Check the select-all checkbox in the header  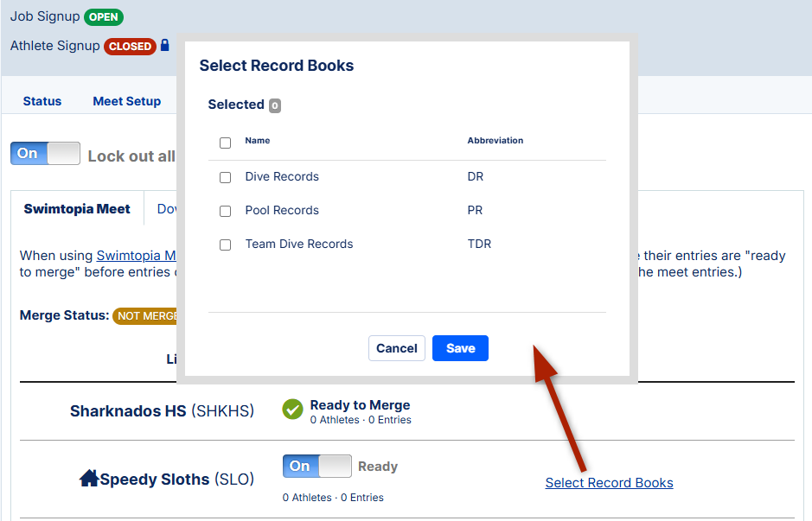coord(226,143)
